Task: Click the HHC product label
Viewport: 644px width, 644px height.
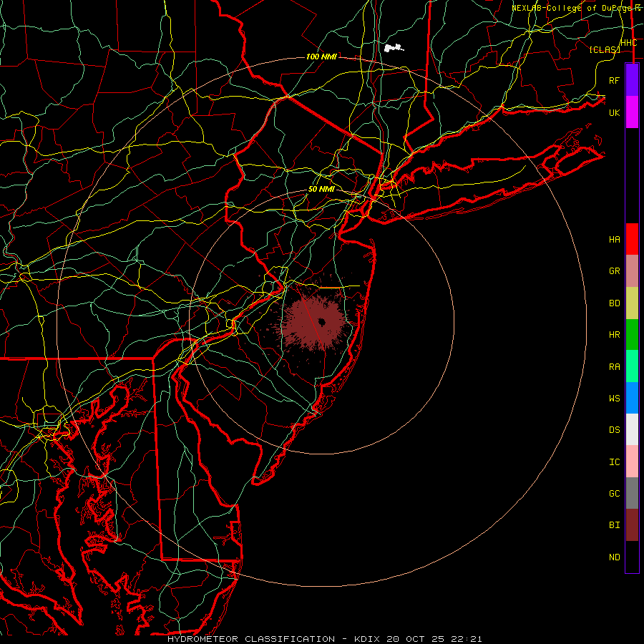Action: [629, 43]
